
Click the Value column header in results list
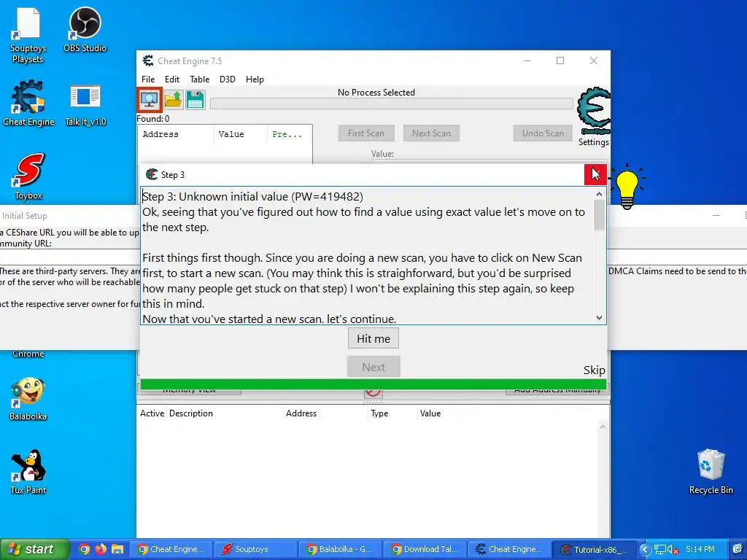[241, 134]
